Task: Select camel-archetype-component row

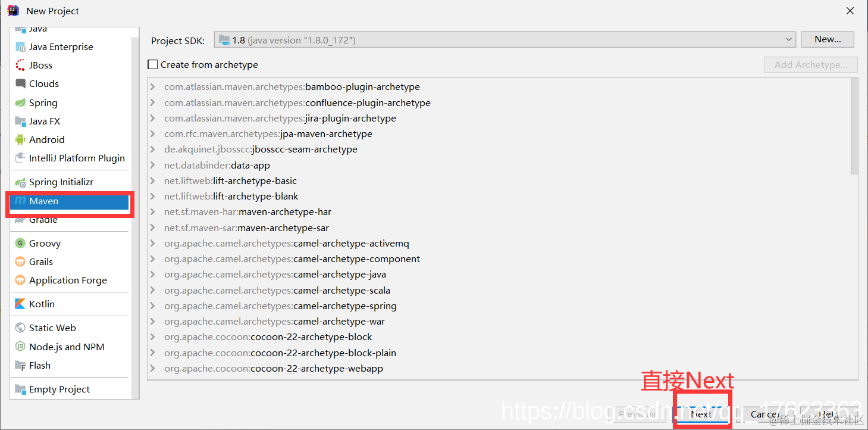Action: click(x=499, y=259)
